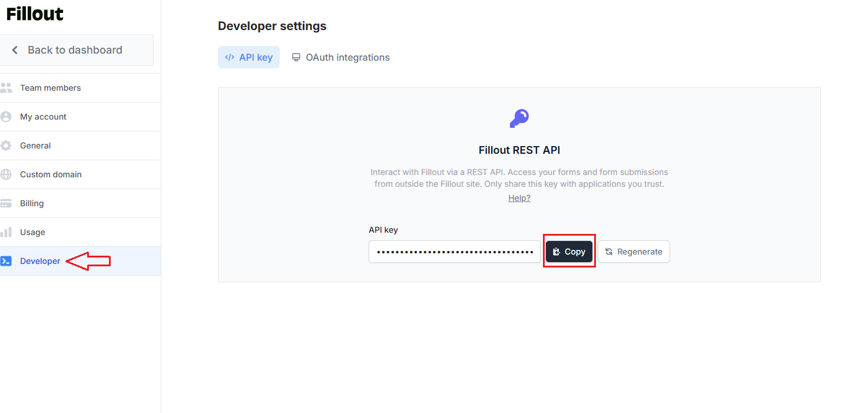Screen dimensions: 868x413
Task: Open Team members settings
Action: pos(80,88)
